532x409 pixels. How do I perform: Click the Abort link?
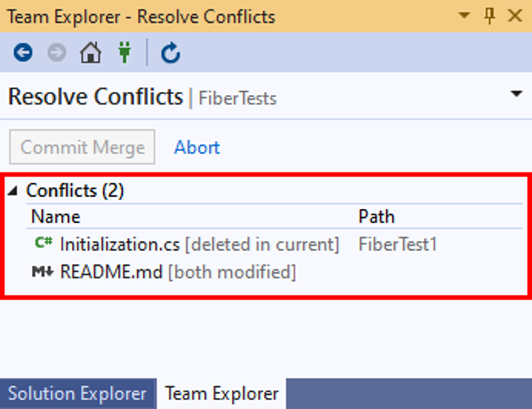197,147
